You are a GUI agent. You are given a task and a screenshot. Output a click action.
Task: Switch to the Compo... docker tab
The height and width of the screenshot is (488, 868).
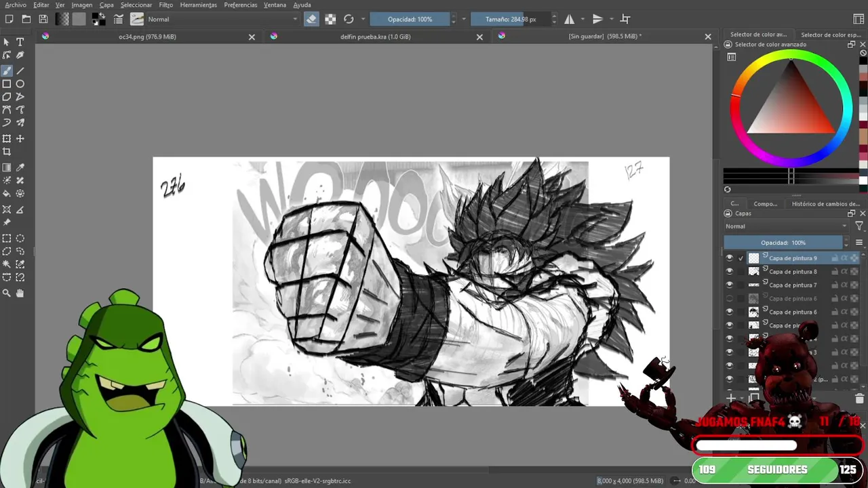pos(765,203)
